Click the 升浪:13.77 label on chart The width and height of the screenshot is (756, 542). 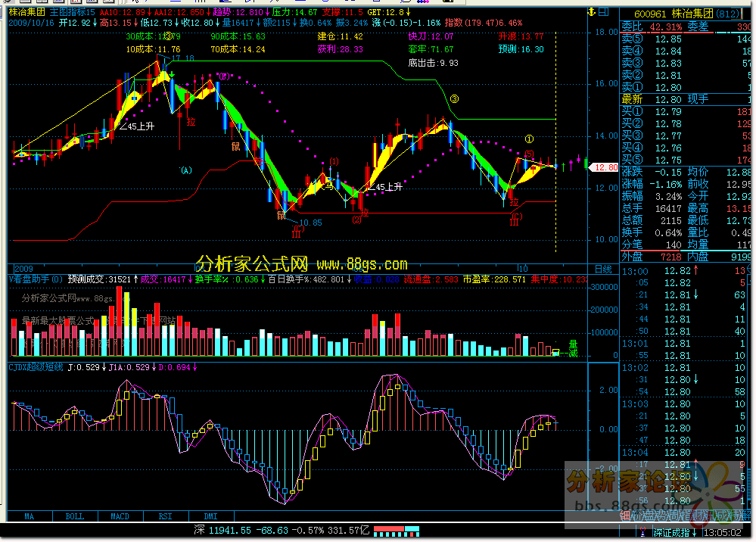pyautogui.click(x=521, y=36)
